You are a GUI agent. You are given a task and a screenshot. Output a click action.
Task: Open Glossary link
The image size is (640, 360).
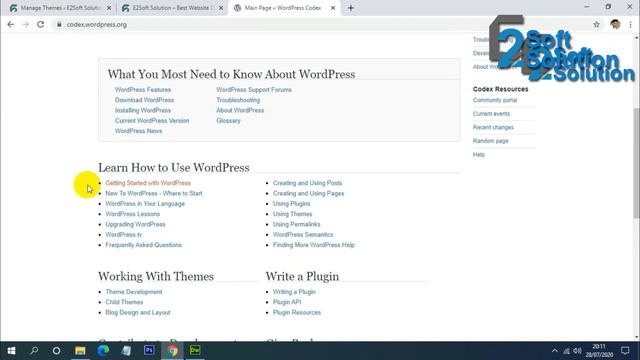pos(228,121)
